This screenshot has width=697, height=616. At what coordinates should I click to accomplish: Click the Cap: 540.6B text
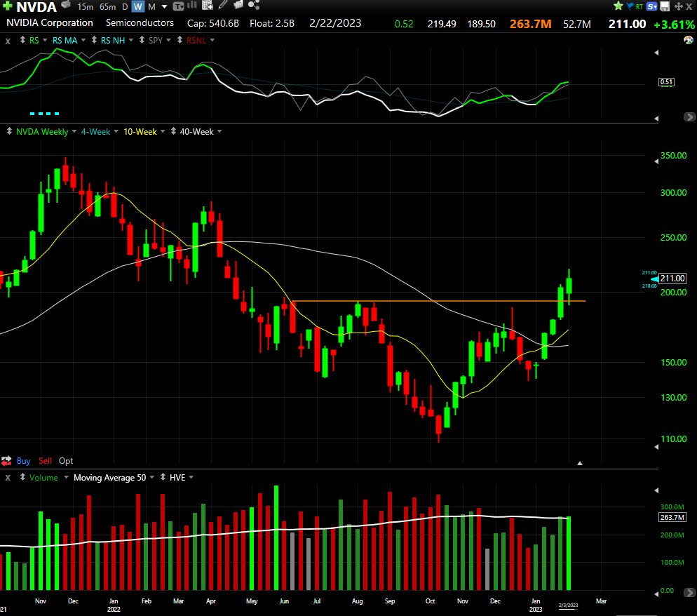(213, 23)
